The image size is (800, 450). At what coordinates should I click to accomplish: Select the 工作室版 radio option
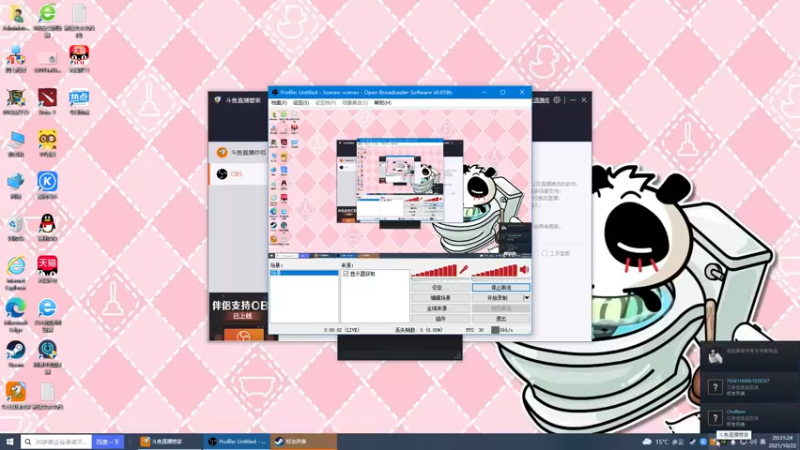(544, 253)
